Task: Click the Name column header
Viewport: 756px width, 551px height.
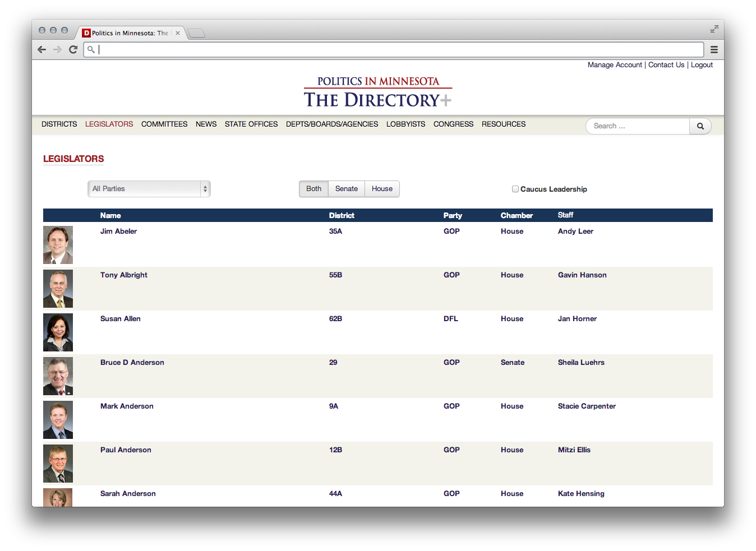Action: 110,215
